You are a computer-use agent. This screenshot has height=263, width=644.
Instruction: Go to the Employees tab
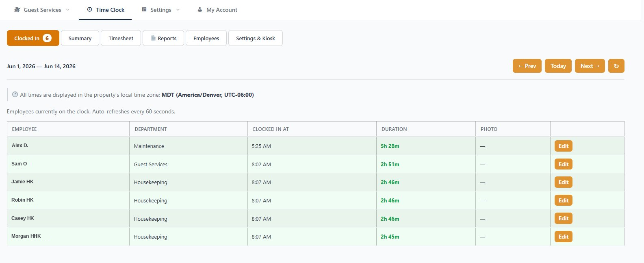click(206, 38)
